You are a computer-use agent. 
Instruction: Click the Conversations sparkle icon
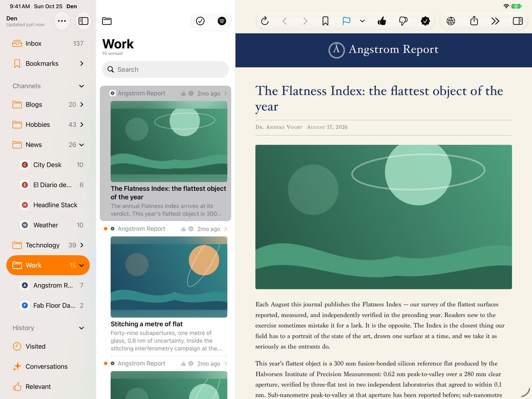click(x=17, y=367)
